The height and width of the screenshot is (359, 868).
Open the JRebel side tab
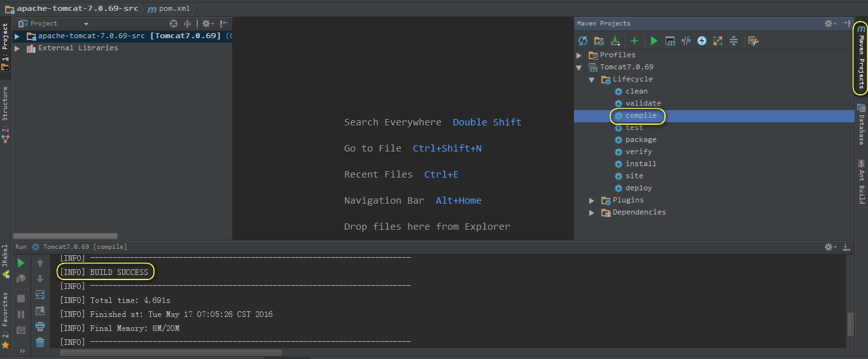(5, 261)
